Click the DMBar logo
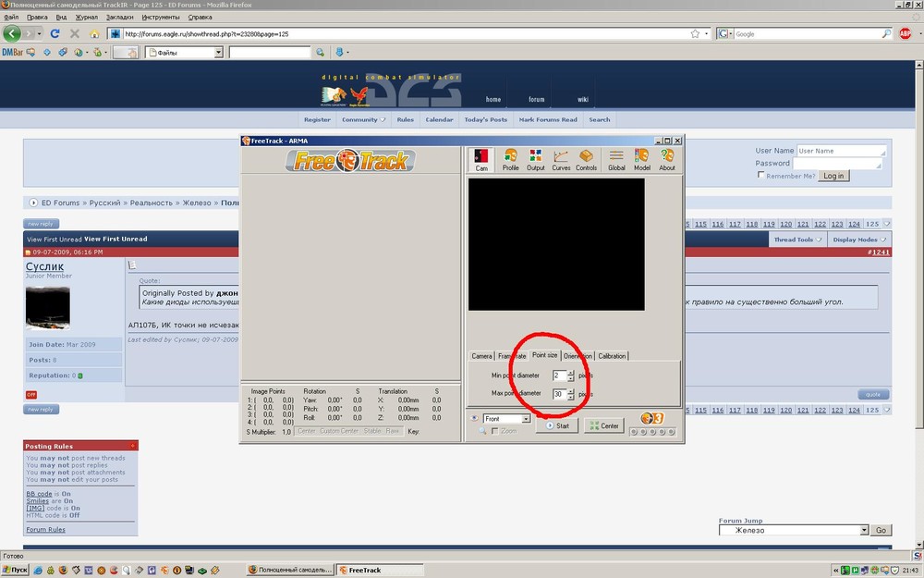The width and height of the screenshot is (924, 578). [x=12, y=53]
